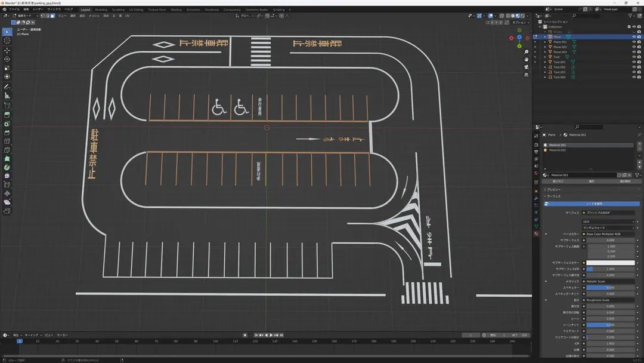Enable vertex select mode
Image resolution: width=644 pixels, height=363 pixels.
pyautogui.click(x=43, y=16)
